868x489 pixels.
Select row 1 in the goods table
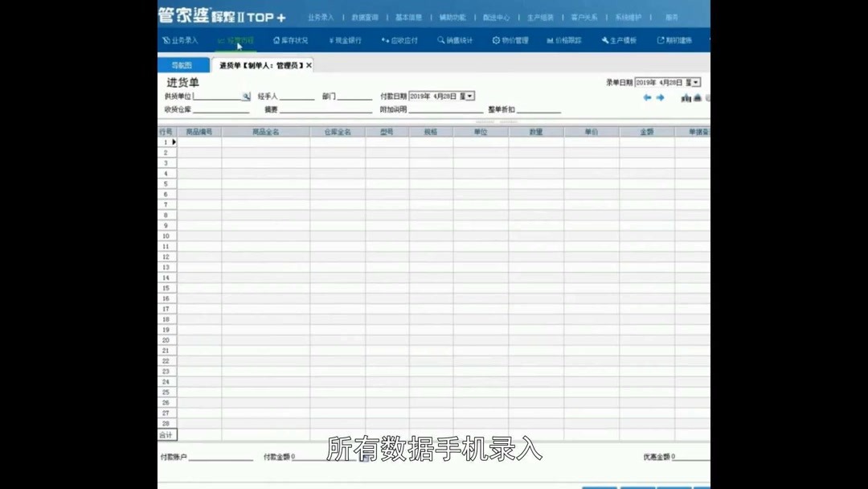(x=166, y=142)
